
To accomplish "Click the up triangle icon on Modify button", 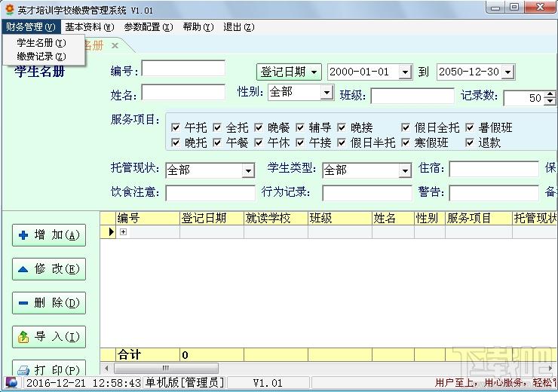I will click(x=23, y=269).
